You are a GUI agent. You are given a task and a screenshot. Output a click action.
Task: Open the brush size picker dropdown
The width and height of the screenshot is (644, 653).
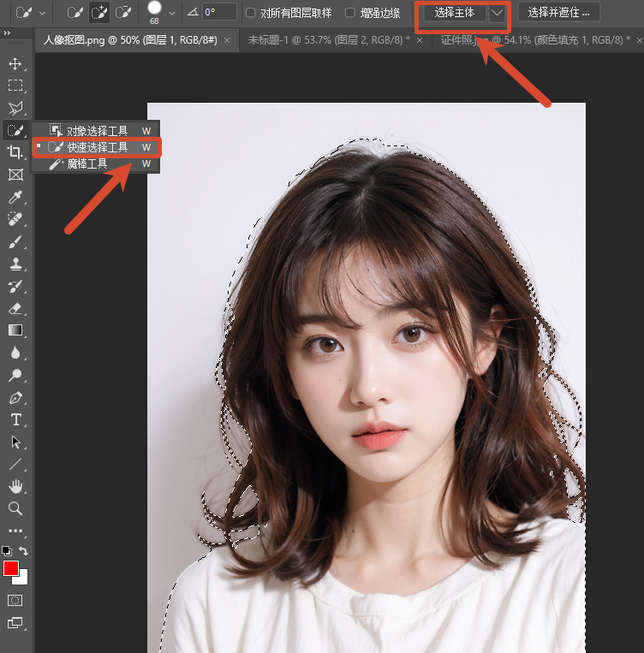172,13
